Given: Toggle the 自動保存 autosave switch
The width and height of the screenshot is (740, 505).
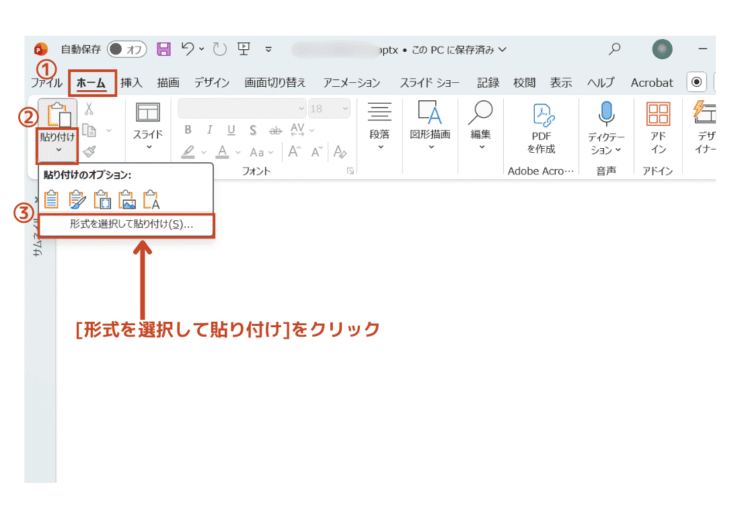Looking at the screenshot, I should (x=126, y=49).
